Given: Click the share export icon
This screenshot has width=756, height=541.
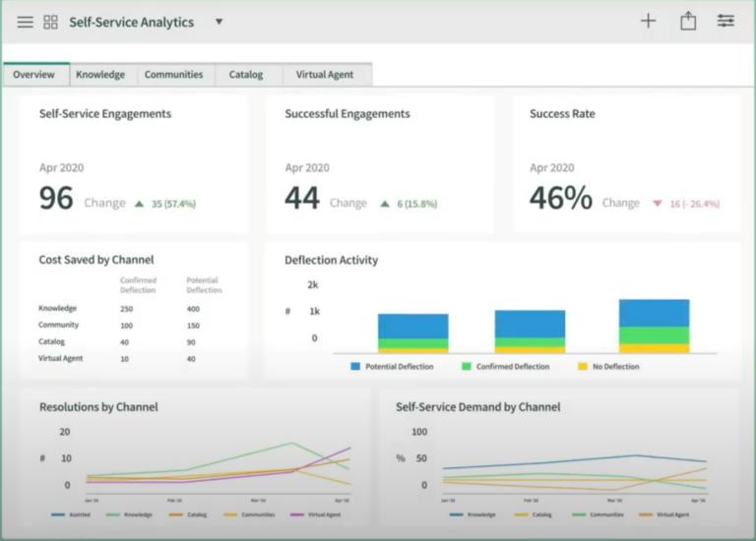Looking at the screenshot, I should pyautogui.click(x=688, y=22).
